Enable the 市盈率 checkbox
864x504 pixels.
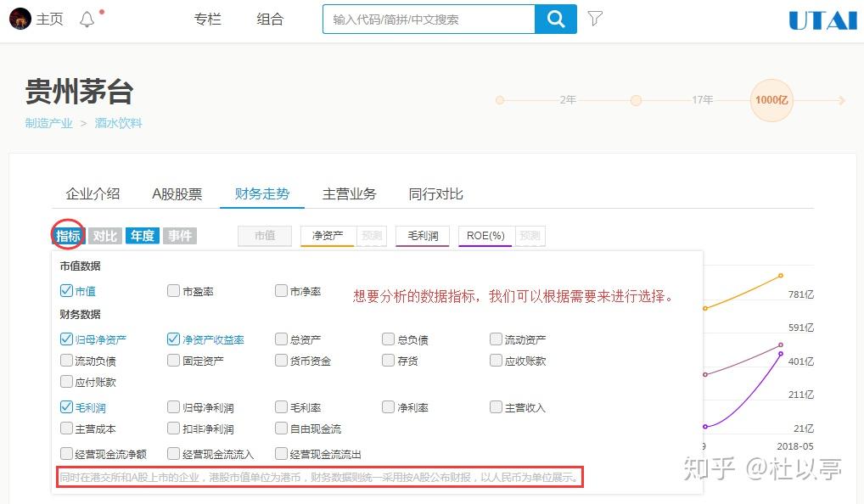173,290
